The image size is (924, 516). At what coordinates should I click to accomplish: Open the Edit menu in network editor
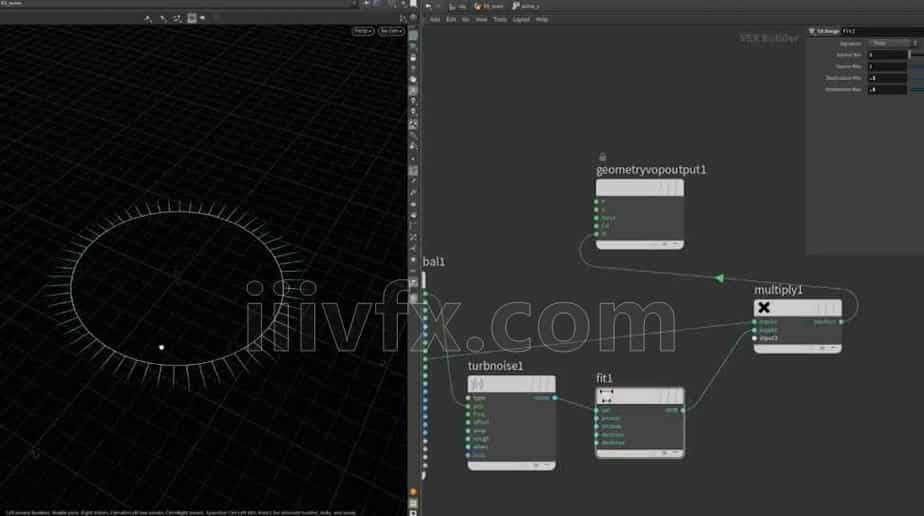coord(451,19)
